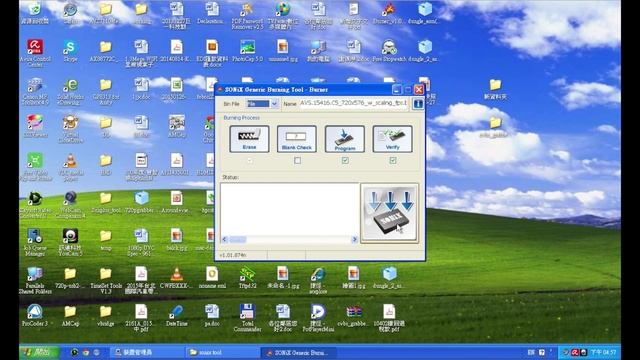Close the SONiX Generic Burning Tool window

click(419, 89)
